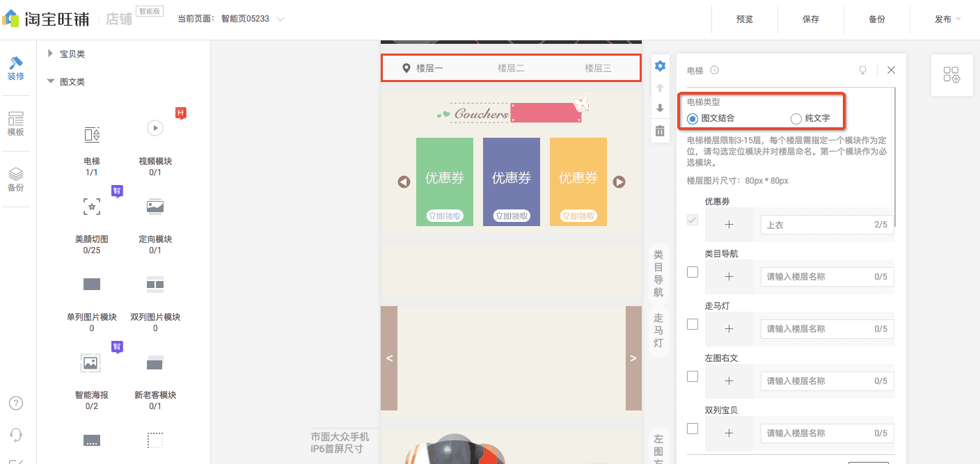Click the purple 优惠券 coupon card
This screenshot has height=464, width=980.
pos(512,182)
